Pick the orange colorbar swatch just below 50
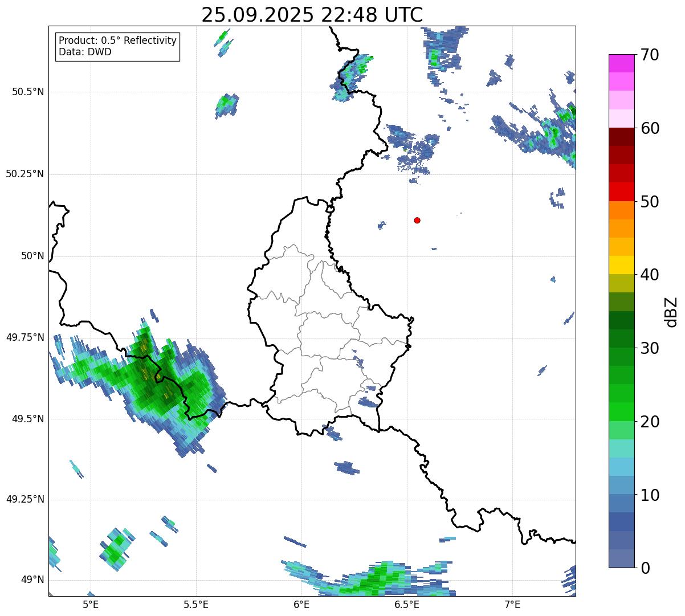The image size is (685, 616). coord(621,210)
